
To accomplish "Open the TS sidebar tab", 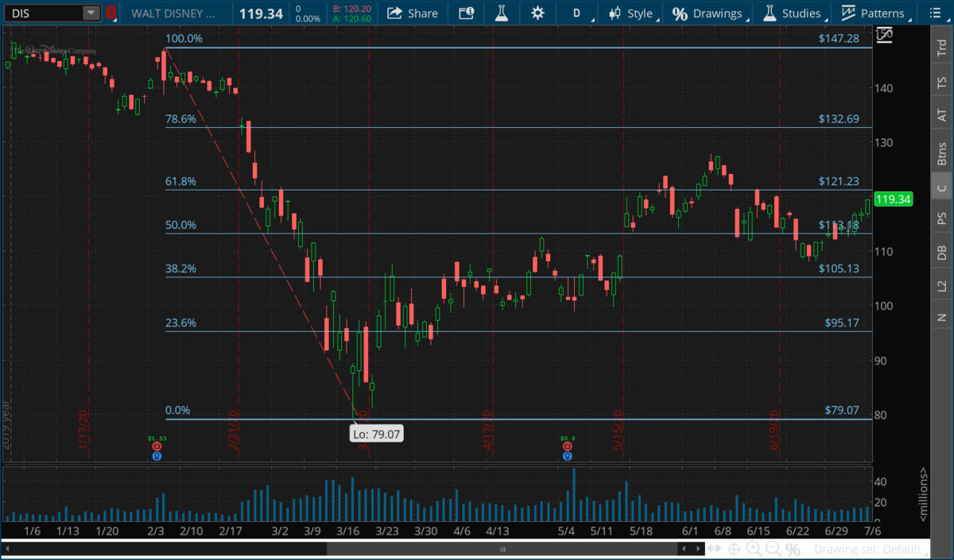I will [942, 82].
